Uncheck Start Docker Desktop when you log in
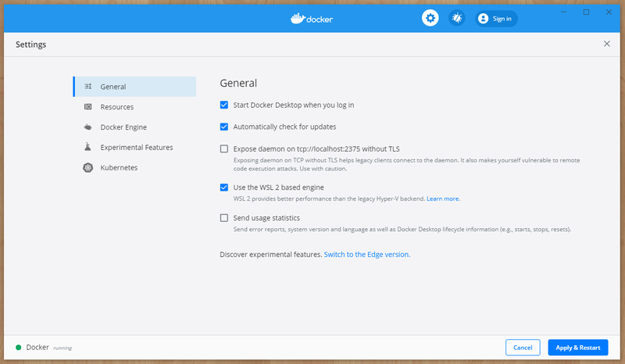This screenshot has height=364, width=625. pos(224,105)
